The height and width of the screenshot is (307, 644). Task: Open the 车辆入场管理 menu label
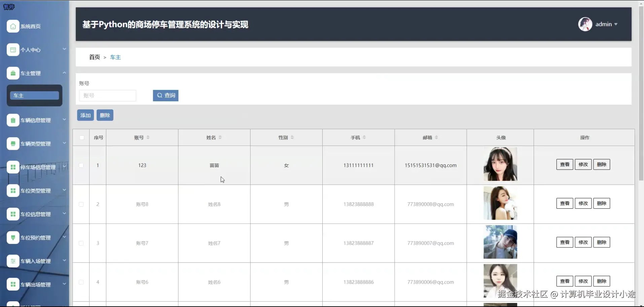(36, 261)
